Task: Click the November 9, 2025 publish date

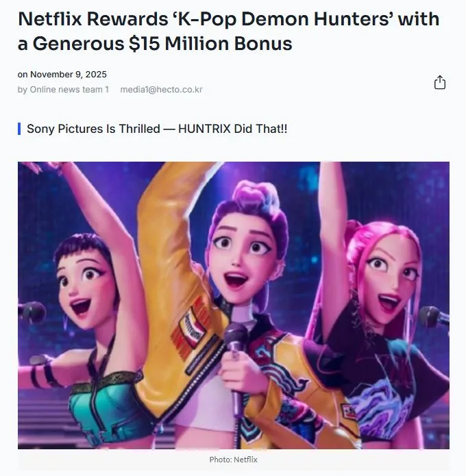Action: coord(67,75)
